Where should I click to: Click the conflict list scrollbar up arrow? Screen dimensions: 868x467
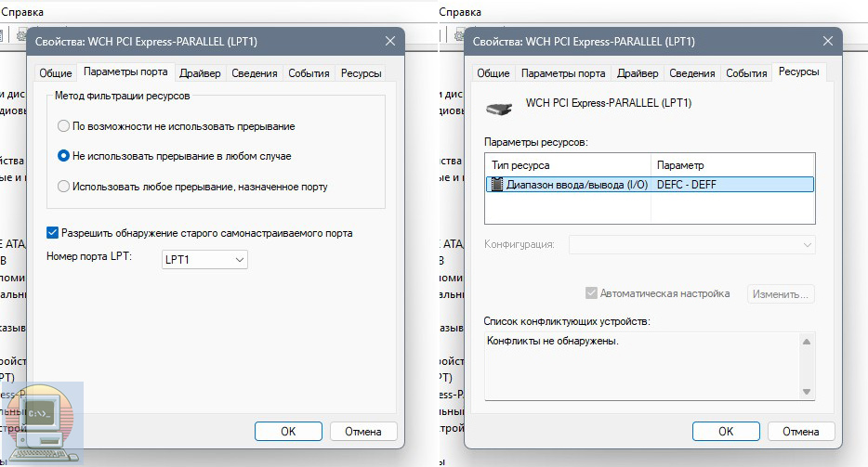click(807, 342)
